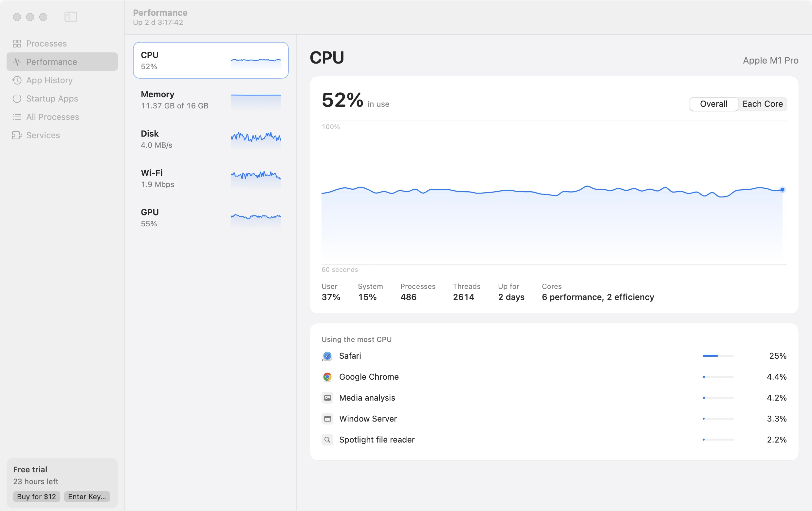This screenshot has width=812, height=511.
Task: Click the Window Server 3.3% value
Action: [x=777, y=419]
